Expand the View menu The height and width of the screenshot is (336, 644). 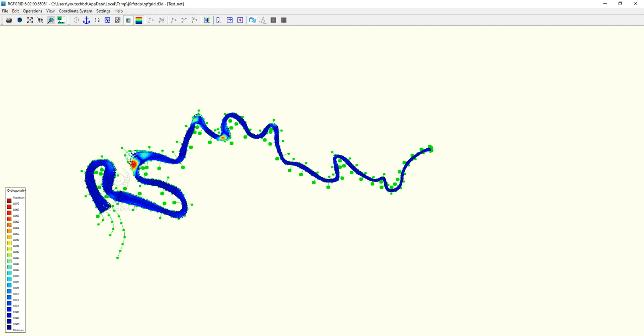click(x=50, y=11)
